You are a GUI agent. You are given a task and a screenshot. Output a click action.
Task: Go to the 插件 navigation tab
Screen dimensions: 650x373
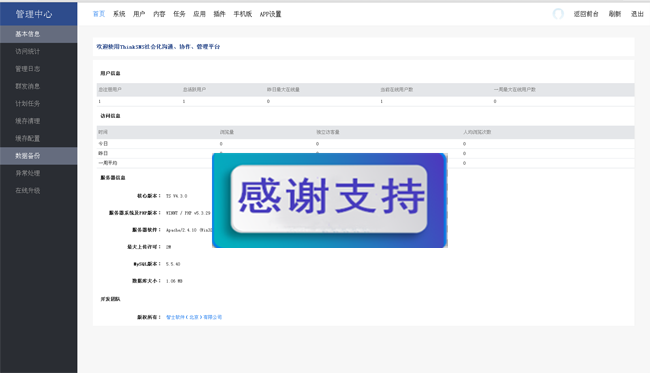[219, 14]
